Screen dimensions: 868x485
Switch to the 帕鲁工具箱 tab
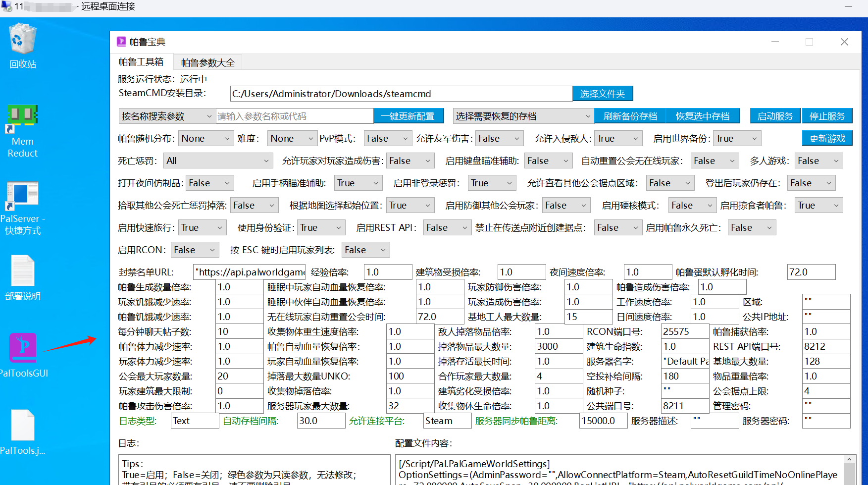coord(141,62)
